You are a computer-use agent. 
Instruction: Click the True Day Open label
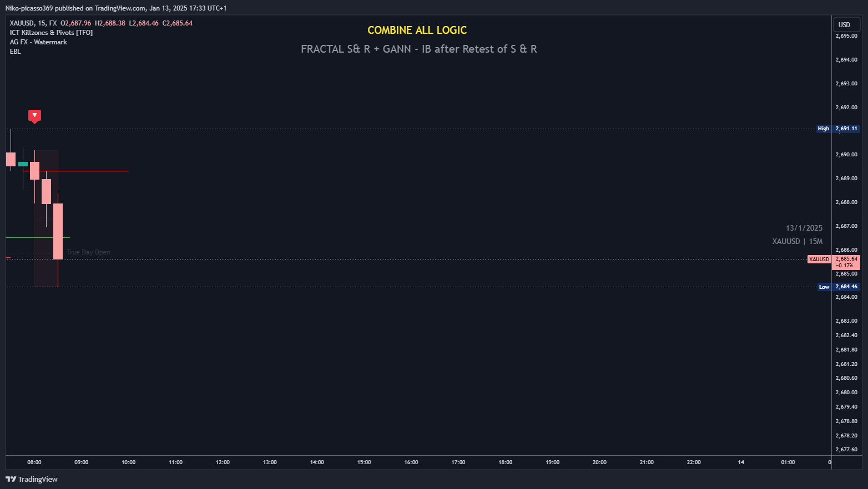point(88,252)
